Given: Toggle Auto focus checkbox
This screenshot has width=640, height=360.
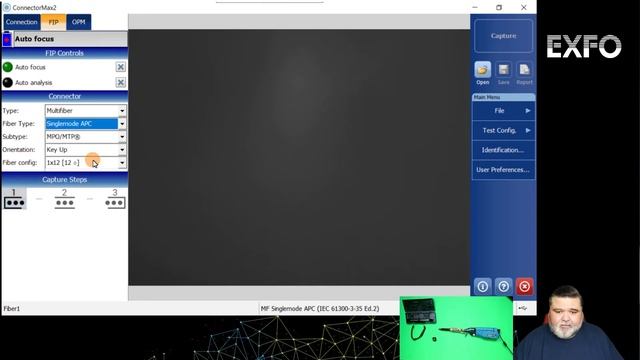Looking at the screenshot, I should point(120,67).
